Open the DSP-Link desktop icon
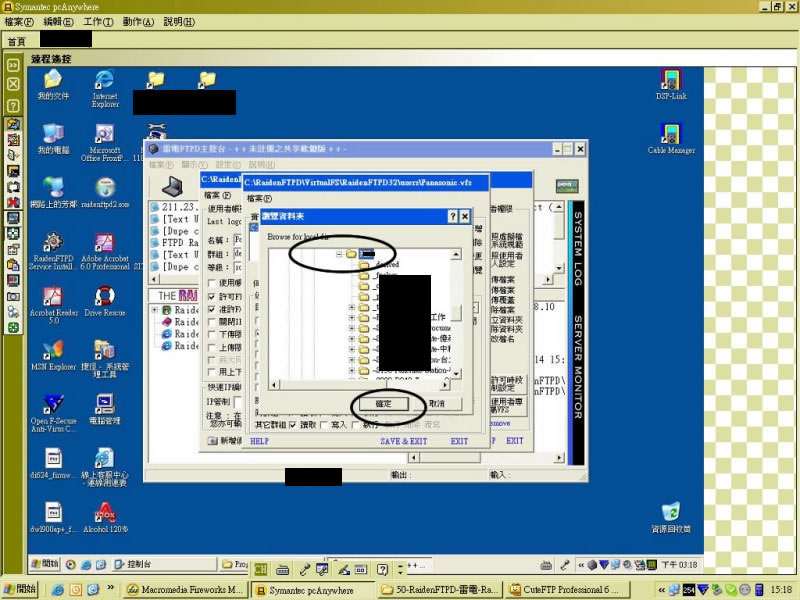Viewport: 800px width, 600px height. pyautogui.click(x=671, y=85)
